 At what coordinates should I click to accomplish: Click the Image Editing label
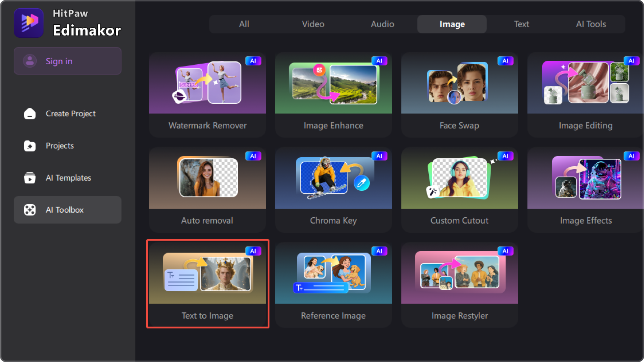[585, 125]
